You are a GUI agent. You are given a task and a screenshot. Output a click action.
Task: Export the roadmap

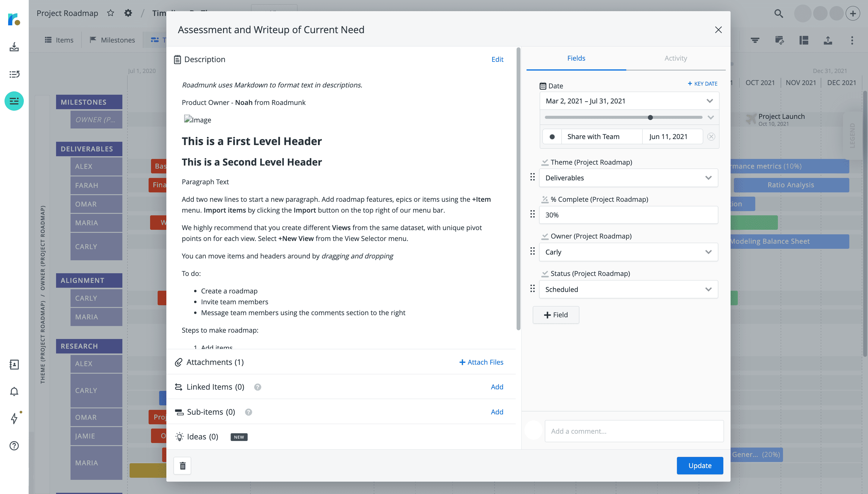[828, 40]
